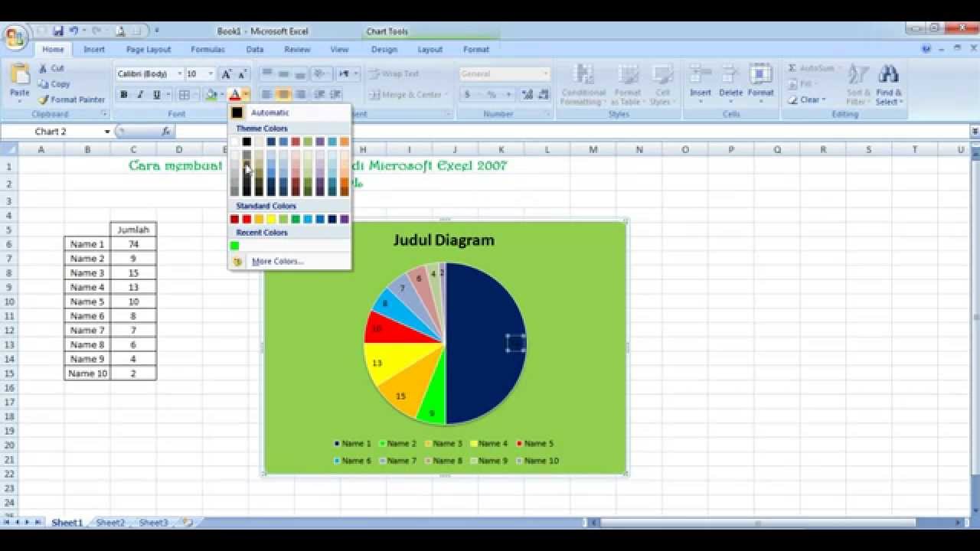Pick the orange theme color swatch
This screenshot has width=980, height=551.
pyautogui.click(x=345, y=142)
